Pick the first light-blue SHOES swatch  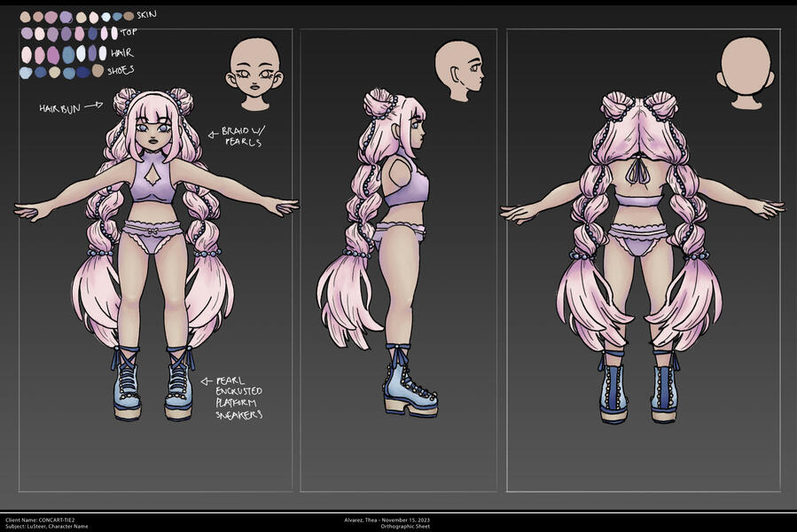(26, 73)
